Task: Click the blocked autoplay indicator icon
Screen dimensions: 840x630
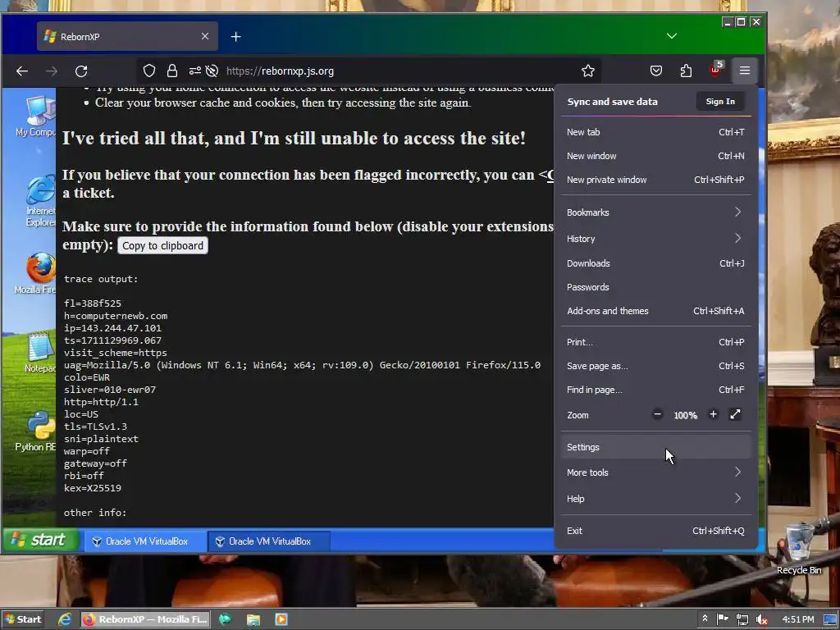Action: coord(212,71)
